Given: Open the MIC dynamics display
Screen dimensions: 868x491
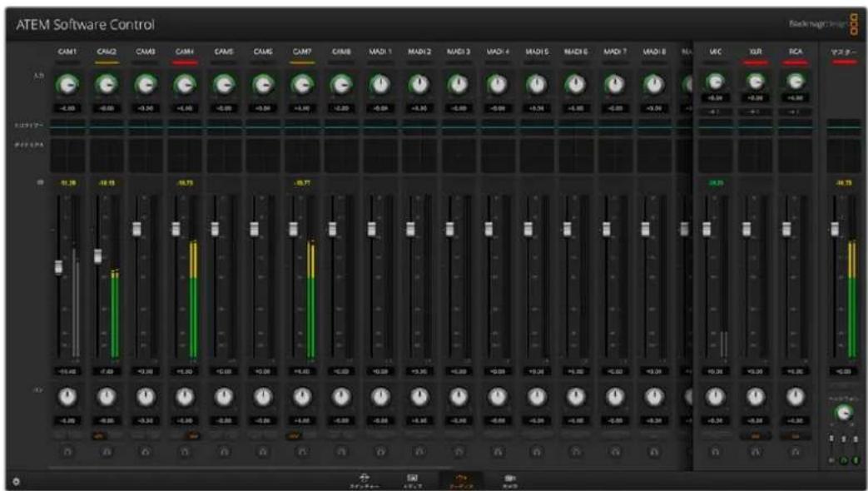Looking at the screenshot, I should (716, 156).
